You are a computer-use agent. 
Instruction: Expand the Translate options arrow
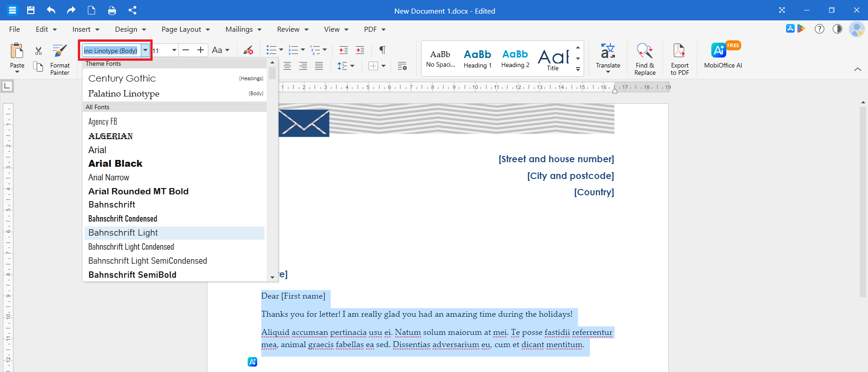[608, 72]
